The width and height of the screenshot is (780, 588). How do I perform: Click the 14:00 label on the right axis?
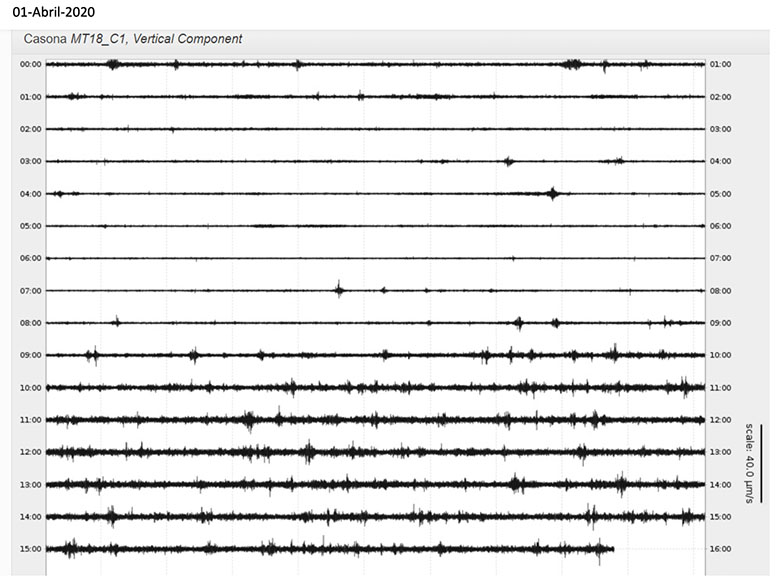pyautogui.click(x=720, y=484)
